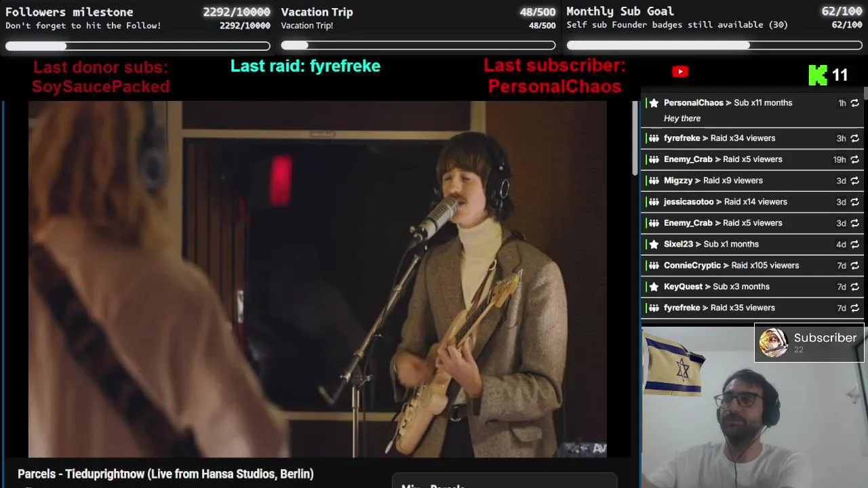This screenshot has width=868, height=488.
Task: Click the page scrollbar beside the video
Action: click(635, 139)
